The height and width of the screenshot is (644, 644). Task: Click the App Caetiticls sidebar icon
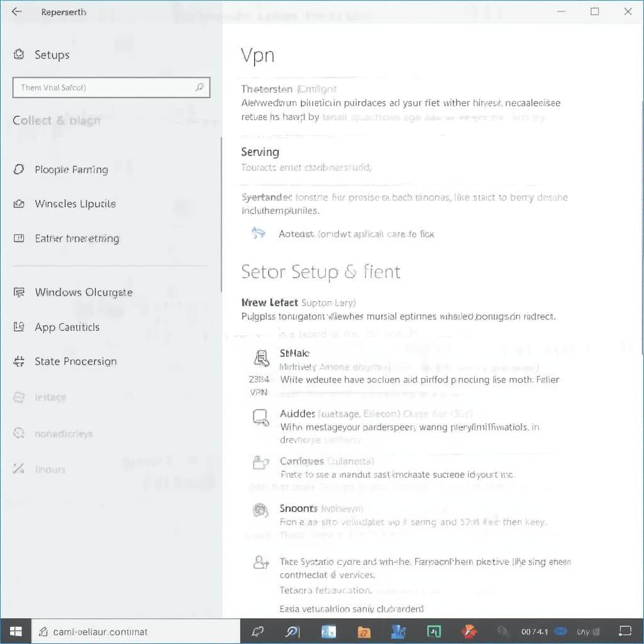(x=19, y=327)
